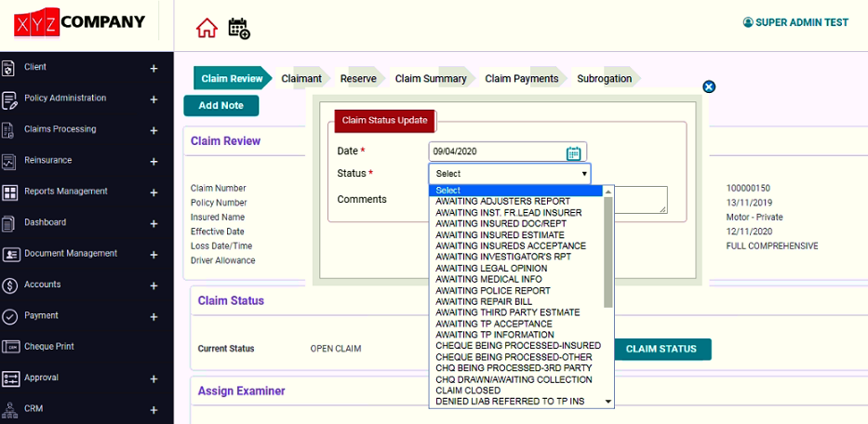Close the Claim Status Update popup
This screenshot has width=868, height=424.
pyautogui.click(x=709, y=86)
